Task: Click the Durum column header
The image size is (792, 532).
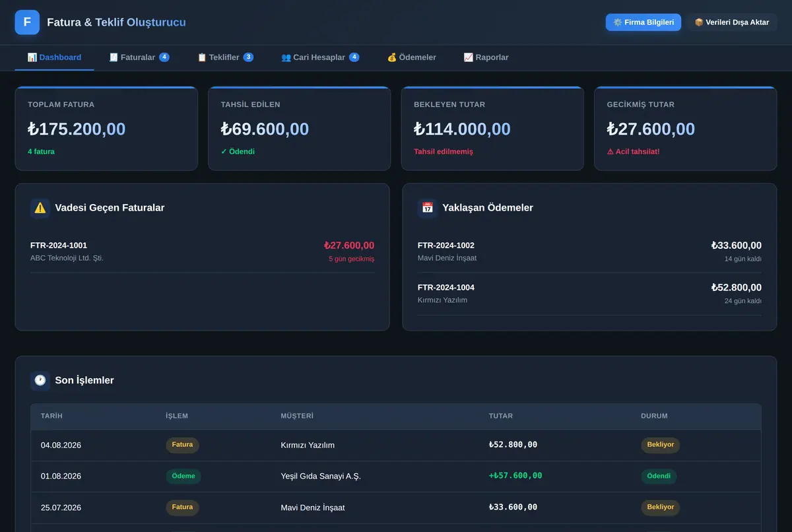Action: (x=654, y=416)
